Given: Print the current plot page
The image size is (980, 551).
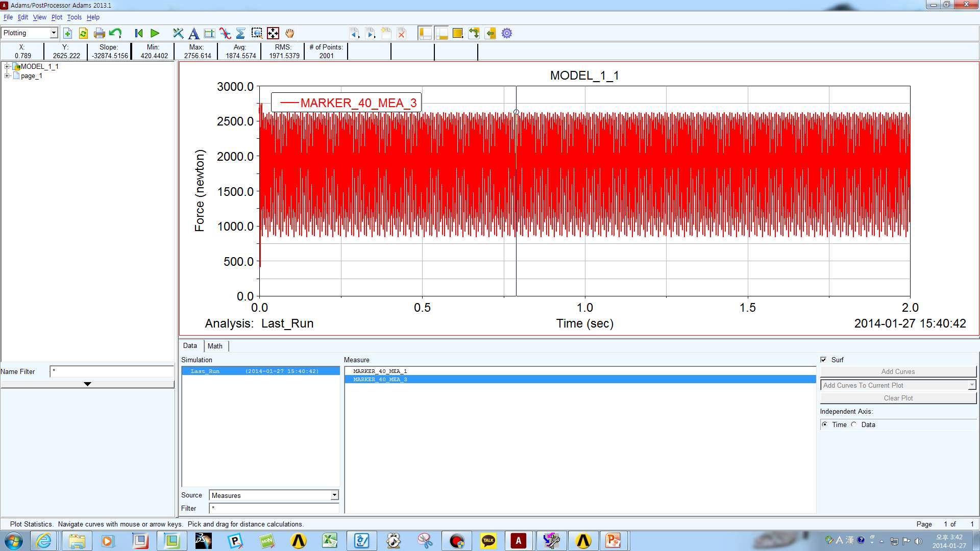Looking at the screenshot, I should pos(100,34).
